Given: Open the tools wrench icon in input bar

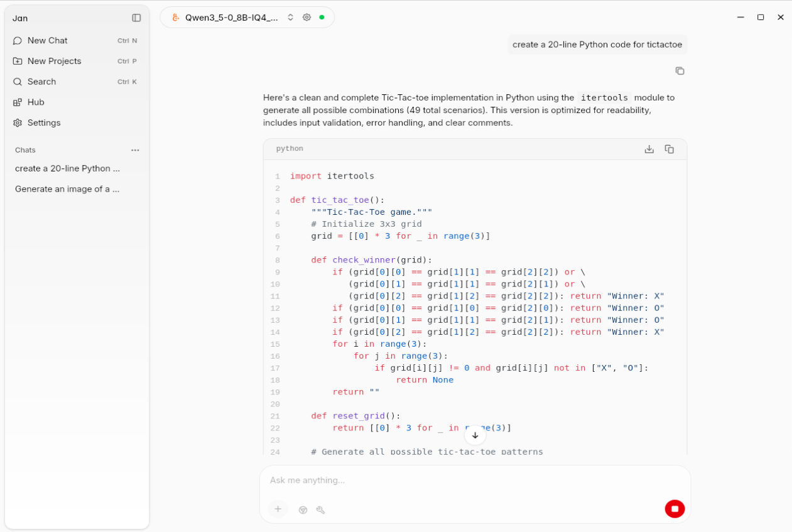Looking at the screenshot, I should [320, 510].
